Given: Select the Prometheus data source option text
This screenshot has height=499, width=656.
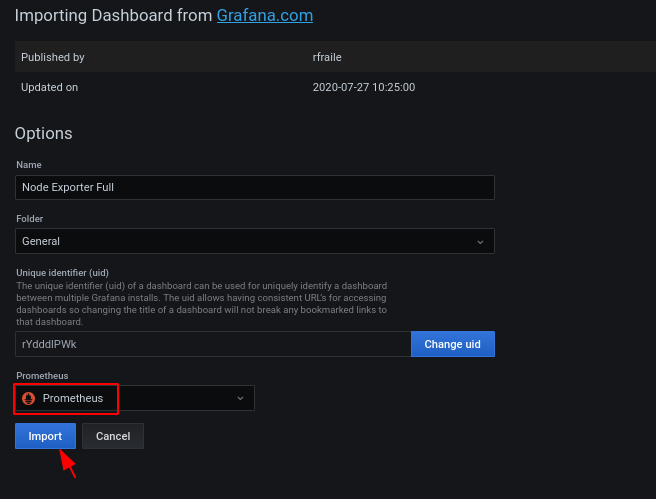Looking at the screenshot, I should pyautogui.click(x=73, y=398).
